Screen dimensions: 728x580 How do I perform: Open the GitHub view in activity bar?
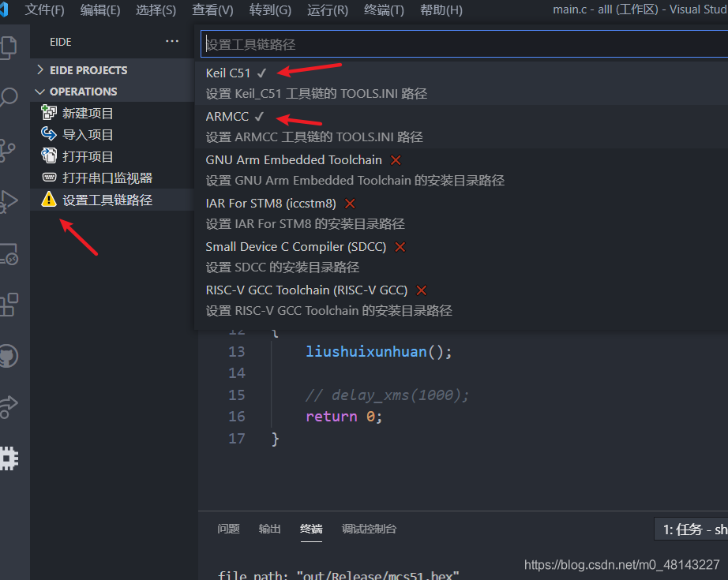click(x=8, y=356)
